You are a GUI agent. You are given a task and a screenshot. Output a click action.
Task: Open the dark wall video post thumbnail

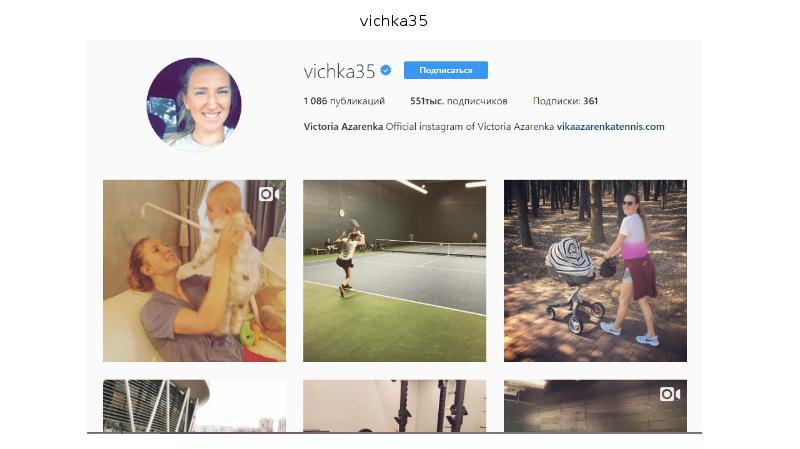(595, 406)
